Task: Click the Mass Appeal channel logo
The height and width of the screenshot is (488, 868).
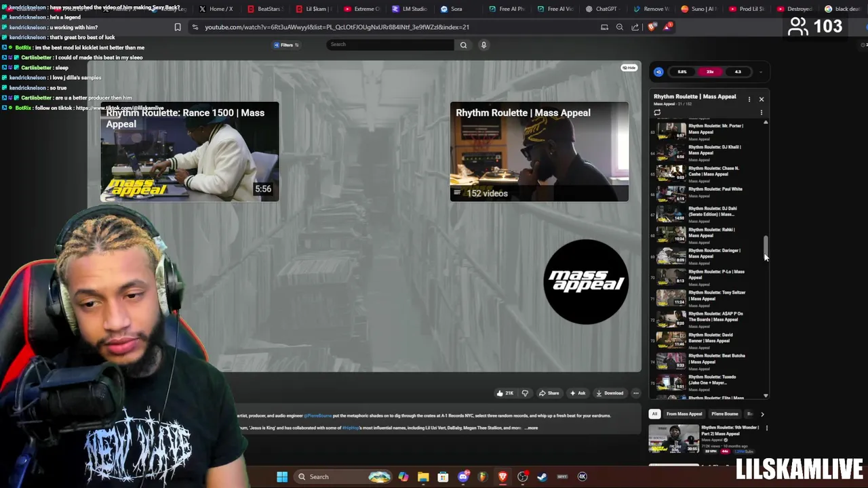Action: click(586, 281)
